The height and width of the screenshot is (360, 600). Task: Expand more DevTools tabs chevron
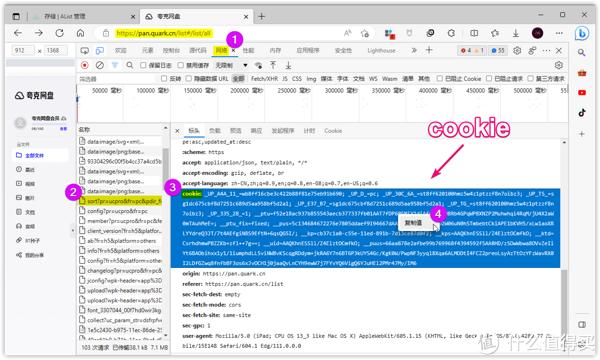tap(414, 50)
